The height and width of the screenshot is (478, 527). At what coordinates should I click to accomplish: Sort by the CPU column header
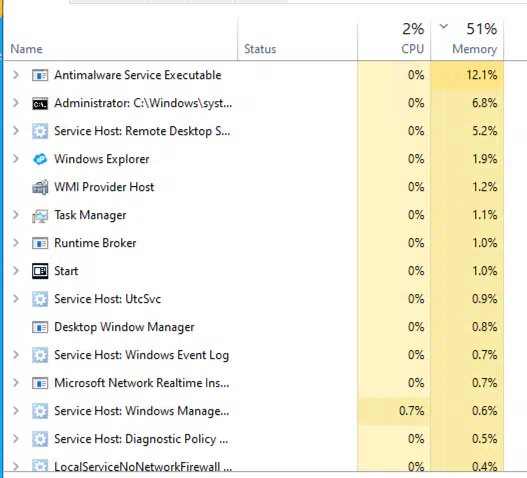tap(412, 49)
